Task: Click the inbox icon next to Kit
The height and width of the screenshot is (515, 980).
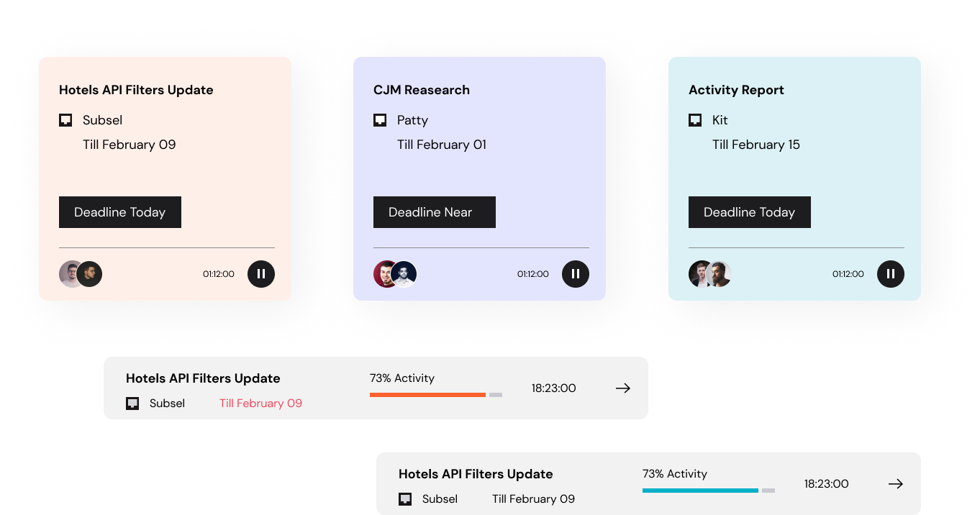Action: [x=695, y=120]
